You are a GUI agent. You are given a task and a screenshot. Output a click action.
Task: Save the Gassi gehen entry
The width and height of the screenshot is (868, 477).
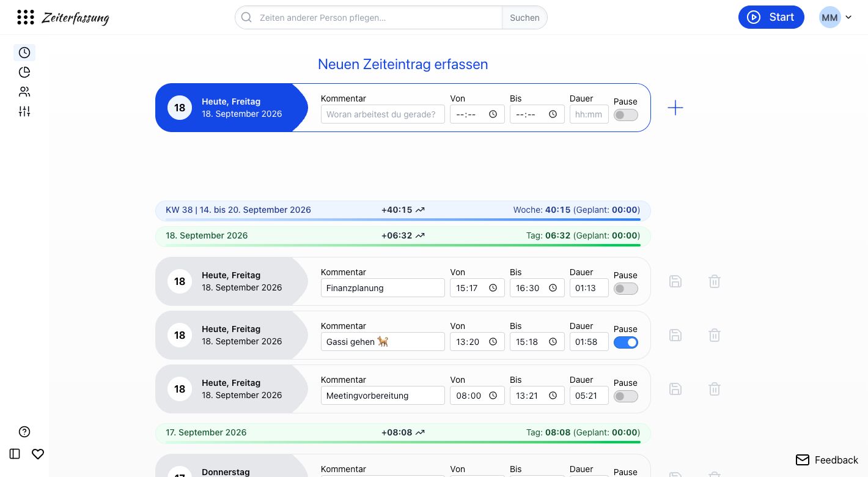[675, 335]
